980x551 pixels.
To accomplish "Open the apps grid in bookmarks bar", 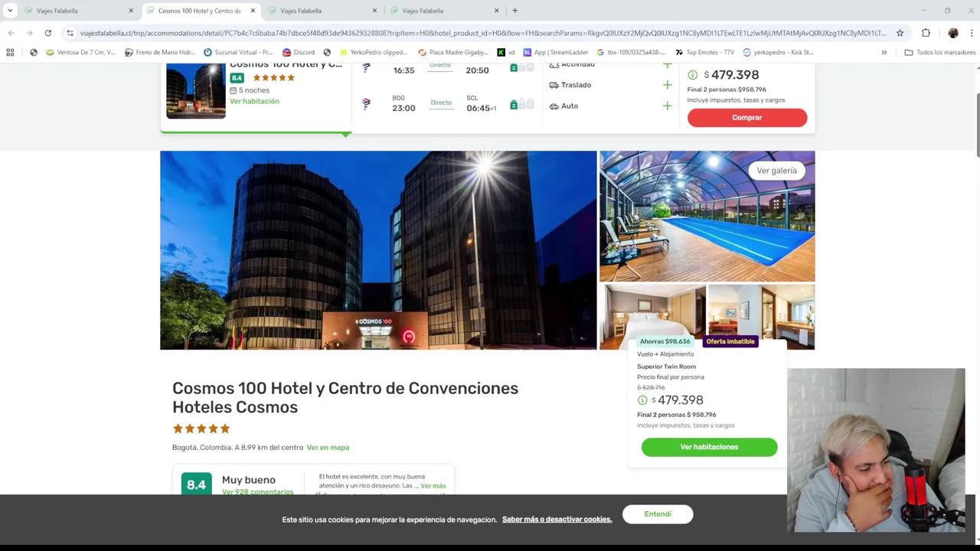I will (10, 53).
